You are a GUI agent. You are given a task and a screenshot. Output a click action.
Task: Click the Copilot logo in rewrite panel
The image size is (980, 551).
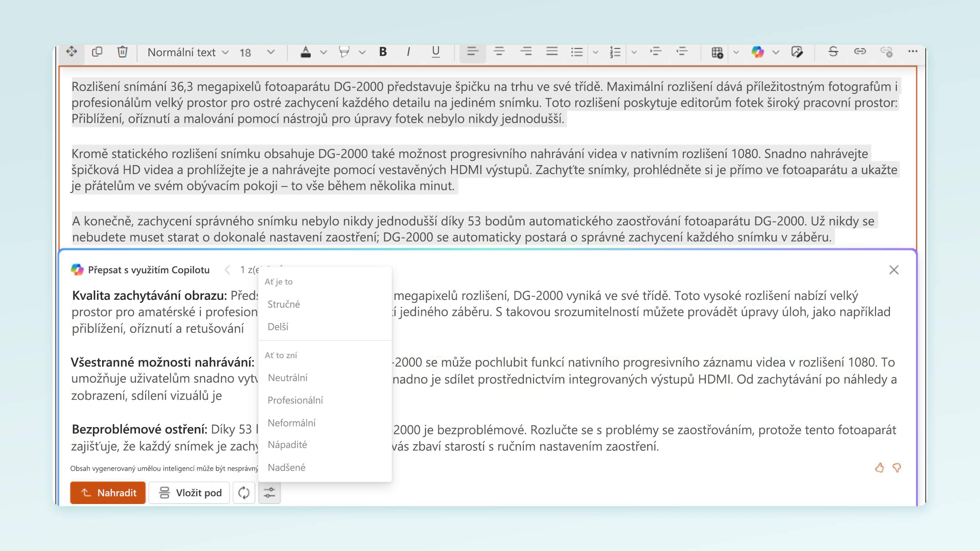click(77, 270)
